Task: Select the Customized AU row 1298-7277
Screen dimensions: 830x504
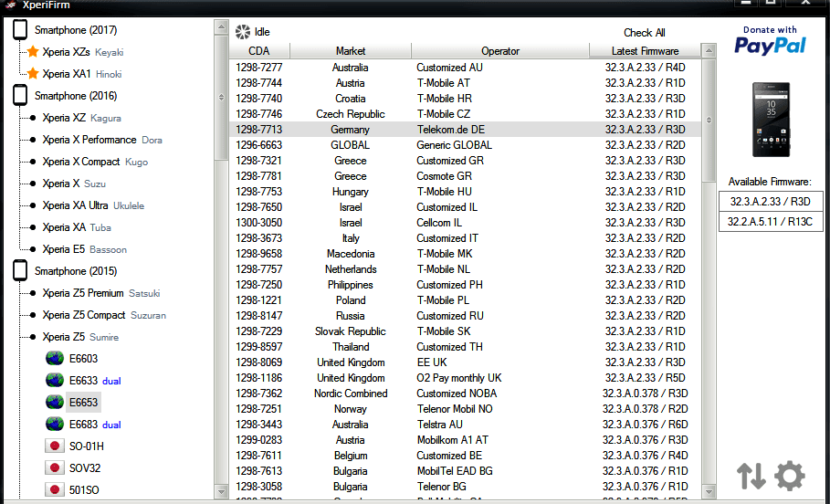Action: 466,68
